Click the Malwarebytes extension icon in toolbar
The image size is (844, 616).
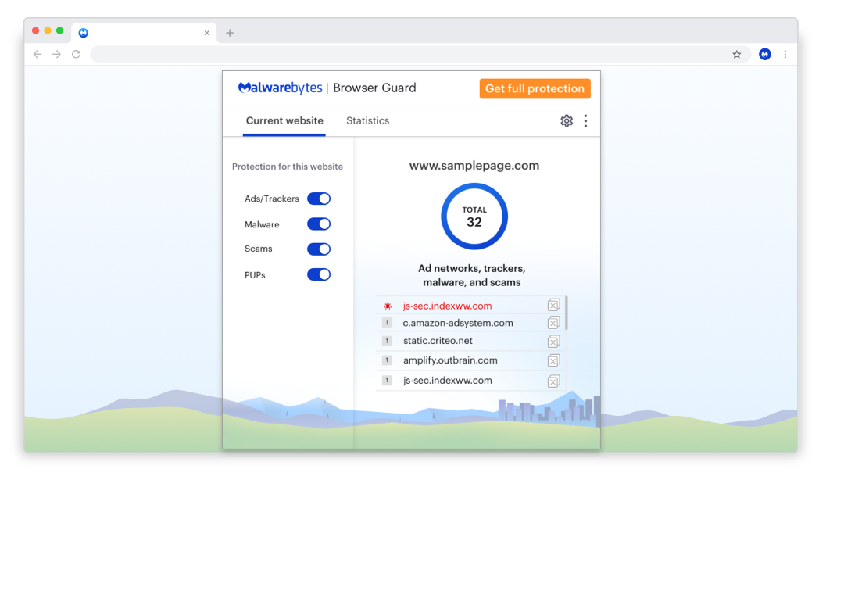764,55
